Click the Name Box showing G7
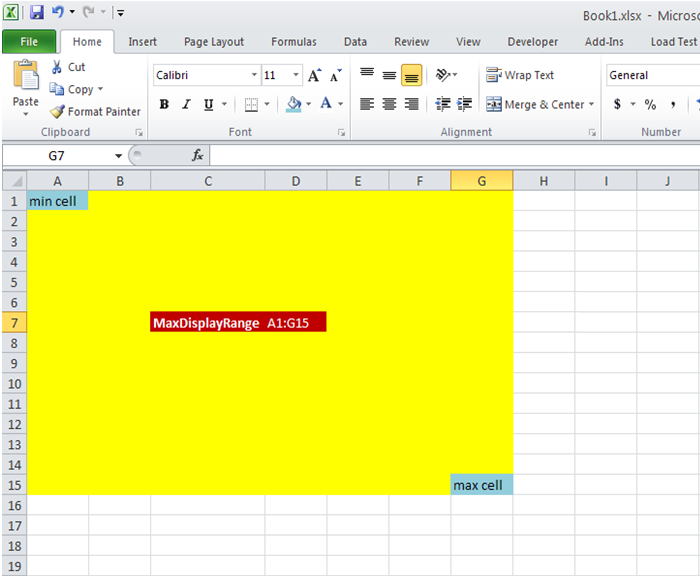This screenshot has height=578, width=700. click(x=57, y=156)
